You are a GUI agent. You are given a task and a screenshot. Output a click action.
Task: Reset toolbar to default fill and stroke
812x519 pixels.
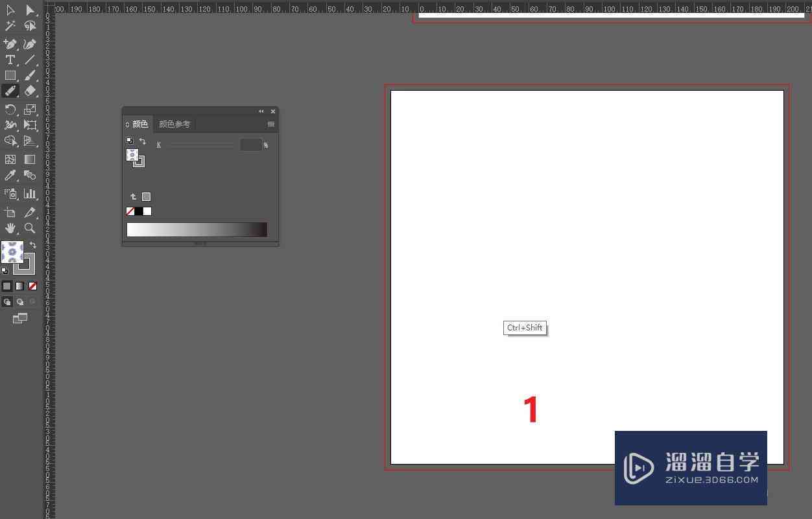tap(5, 270)
